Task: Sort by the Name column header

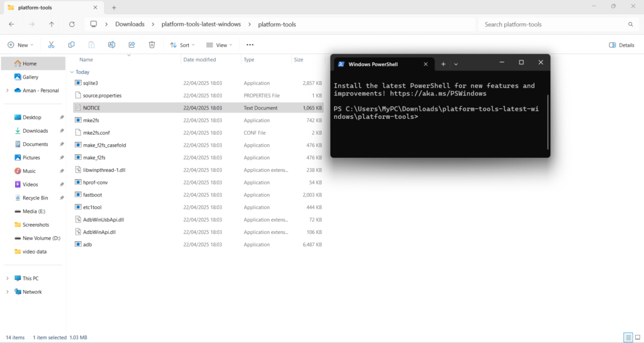Action: 86,60
